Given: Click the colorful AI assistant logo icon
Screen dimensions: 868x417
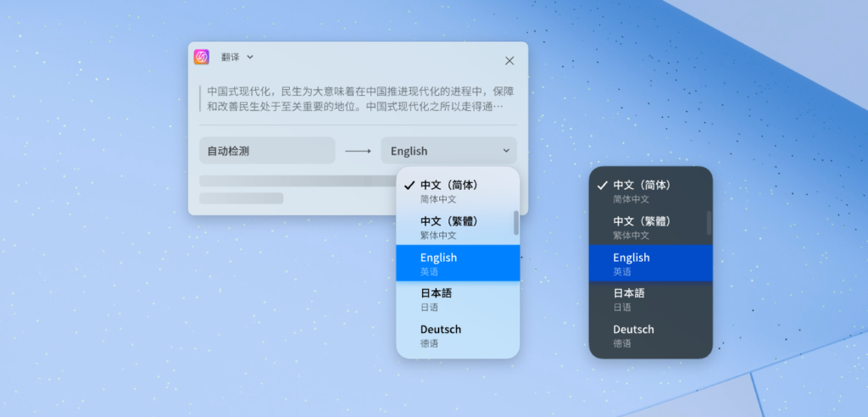Looking at the screenshot, I should pyautogui.click(x=202, y=57).
